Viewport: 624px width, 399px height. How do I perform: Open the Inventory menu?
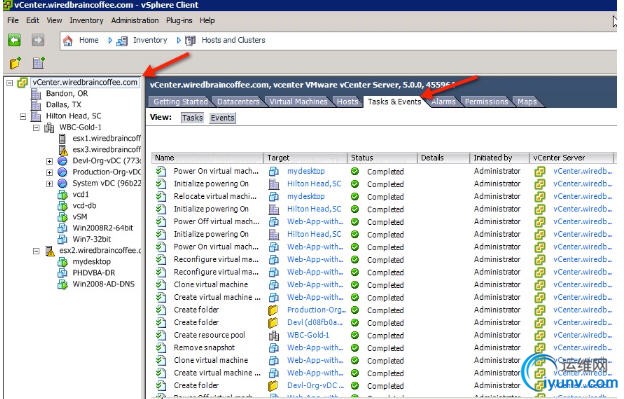click(x=86, y=20)
